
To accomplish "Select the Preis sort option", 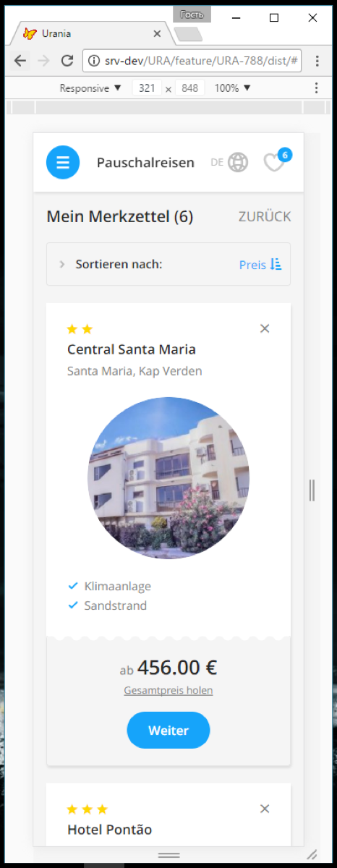I will pyautogui.click(x=252, y=265).
